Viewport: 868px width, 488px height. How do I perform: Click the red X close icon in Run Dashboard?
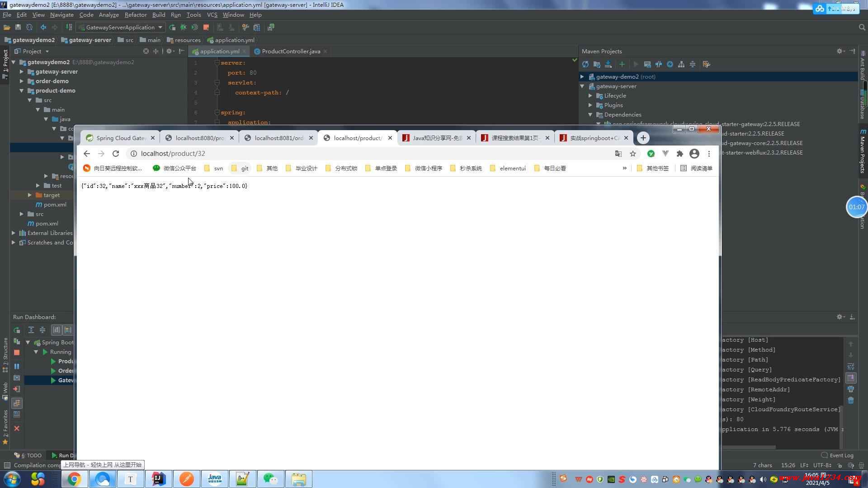tap(17, 428)
